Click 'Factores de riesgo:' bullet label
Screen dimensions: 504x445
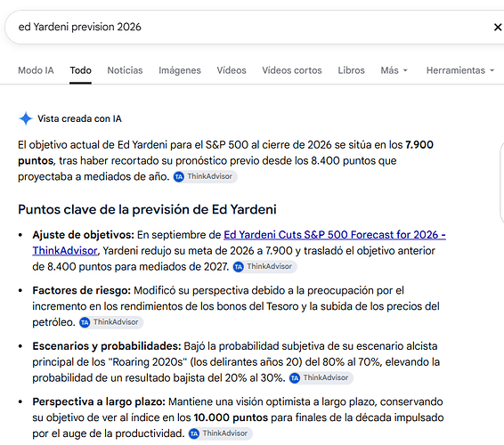click(x=82, y=290)
